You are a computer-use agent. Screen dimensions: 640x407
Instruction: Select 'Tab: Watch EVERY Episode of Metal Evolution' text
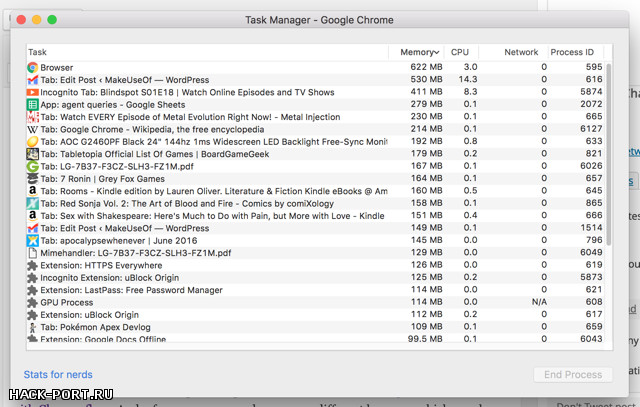coord(190,117)
